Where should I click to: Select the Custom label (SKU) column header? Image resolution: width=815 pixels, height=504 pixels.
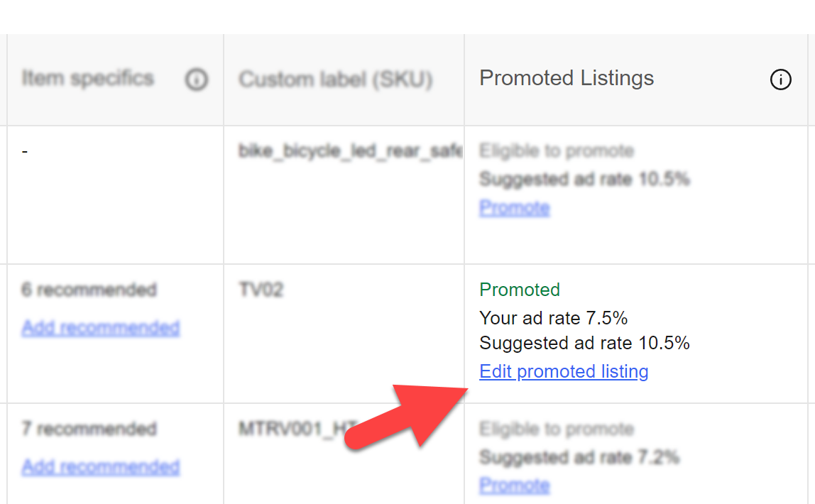click(x=336, y=80)
